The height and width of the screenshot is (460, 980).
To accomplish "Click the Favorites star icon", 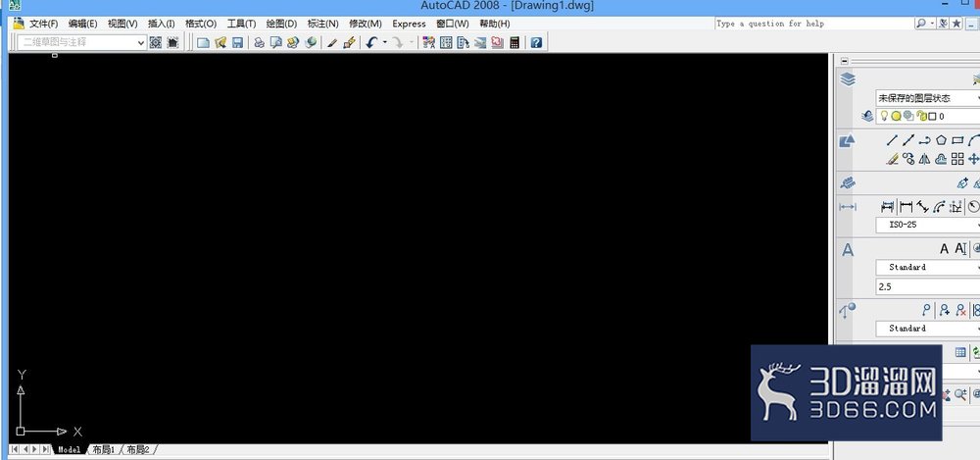I will click(956, 24).
